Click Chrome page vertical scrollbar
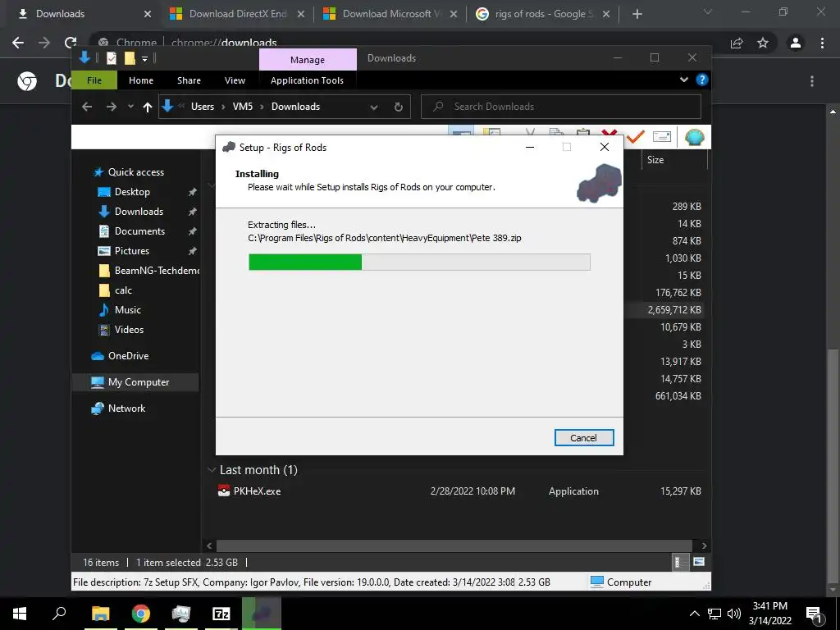The image size is (840, 630). [x=833, y=466]
